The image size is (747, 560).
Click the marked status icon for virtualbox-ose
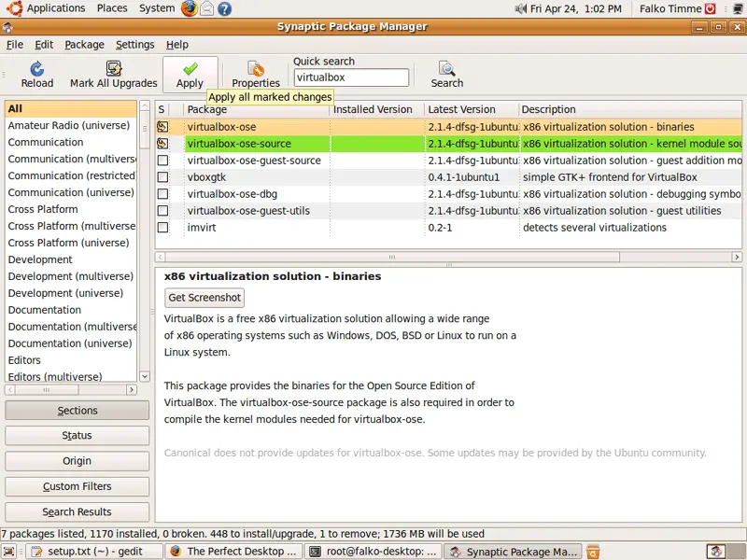click(162, 127)
